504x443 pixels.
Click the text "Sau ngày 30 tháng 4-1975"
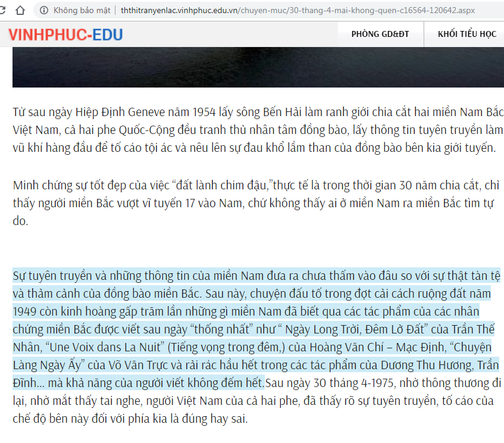(330, 383)
